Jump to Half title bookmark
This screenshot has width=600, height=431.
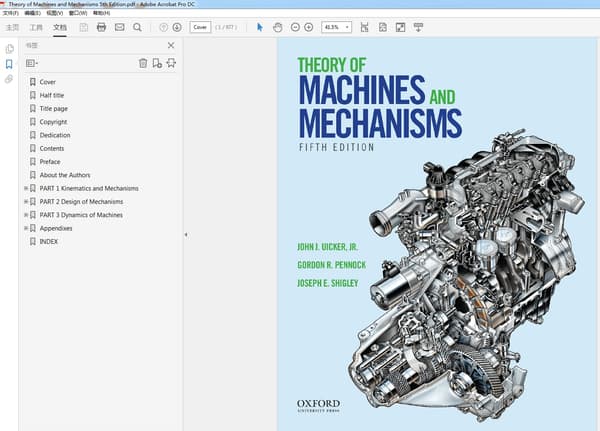coord(52,95)
